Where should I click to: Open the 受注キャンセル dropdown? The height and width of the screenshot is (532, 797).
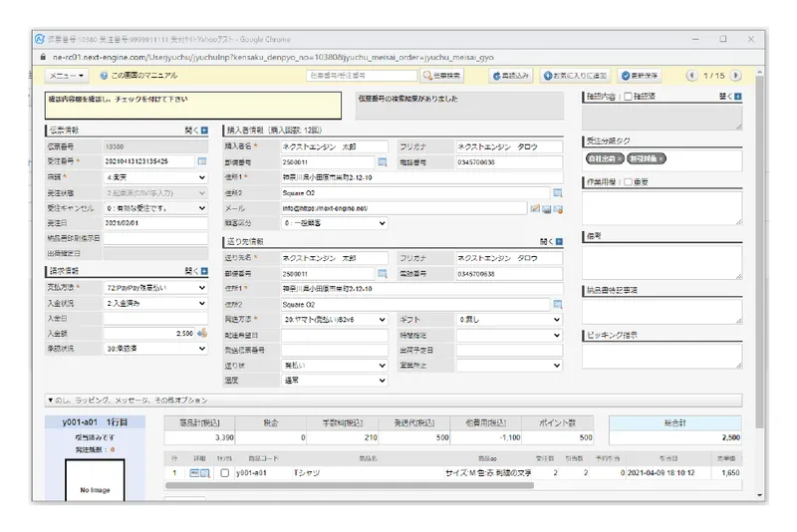pyautogui.click(x=155, y=208)
